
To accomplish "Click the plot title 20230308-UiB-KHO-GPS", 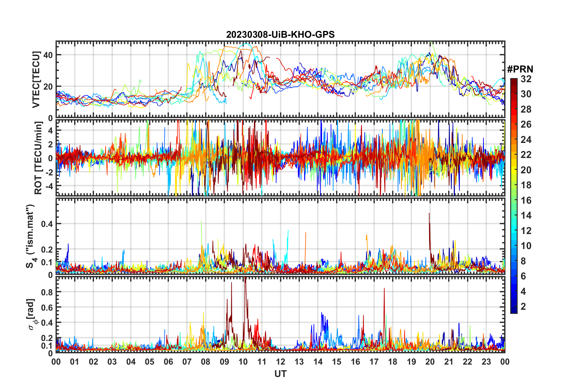I will (x=280, y=35).
